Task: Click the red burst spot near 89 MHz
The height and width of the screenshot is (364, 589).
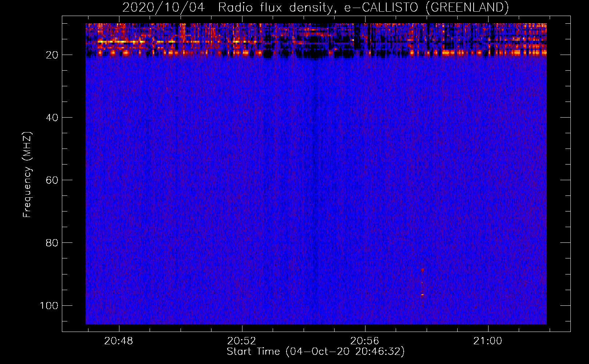Action: pos(422,270)
